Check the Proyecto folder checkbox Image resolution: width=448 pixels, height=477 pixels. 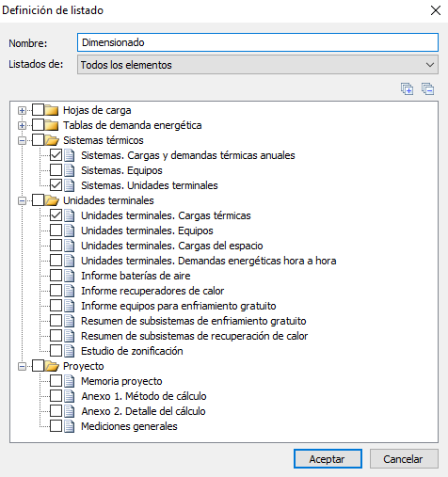point(38,366)
